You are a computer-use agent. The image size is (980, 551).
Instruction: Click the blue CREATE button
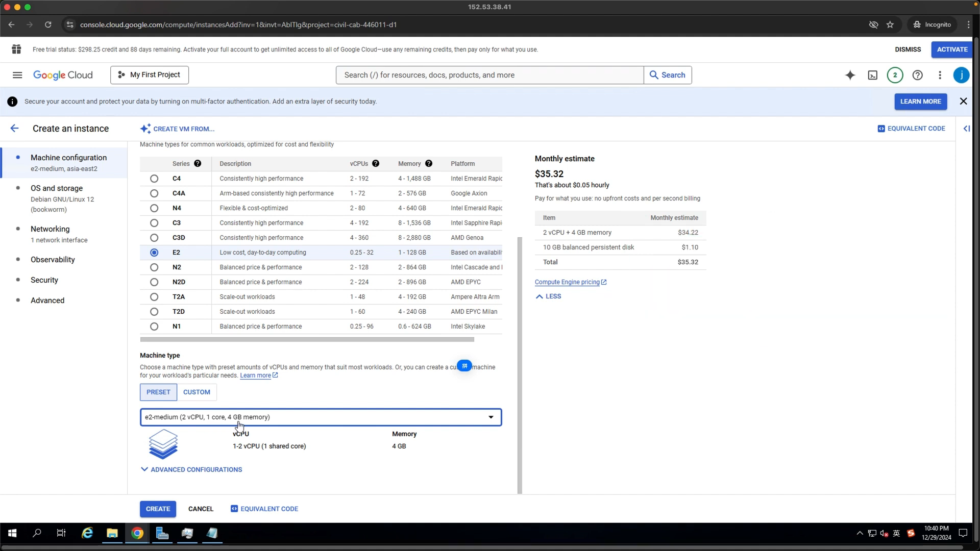[x=158, y=509]
